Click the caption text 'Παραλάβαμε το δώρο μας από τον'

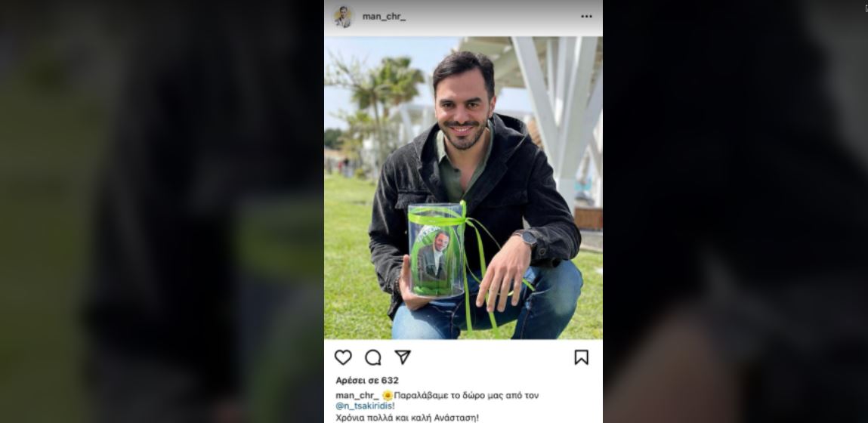click(466, 395)
